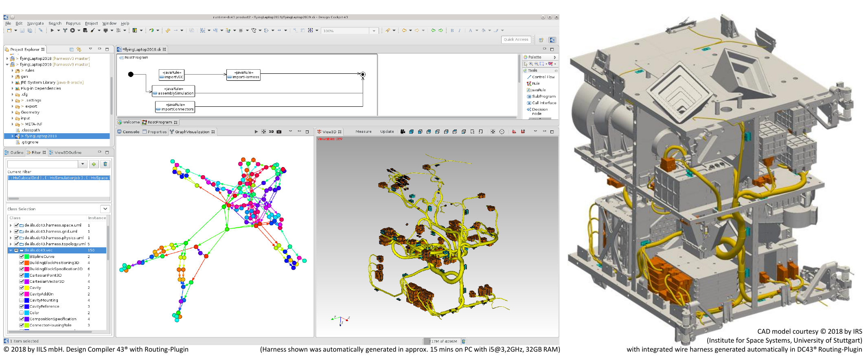The height and width of the screenshot is (361, 868).
Task: Click the Zoom In icon in Palette toolbar
Action: pyautogui.click(x=531, y=64)
